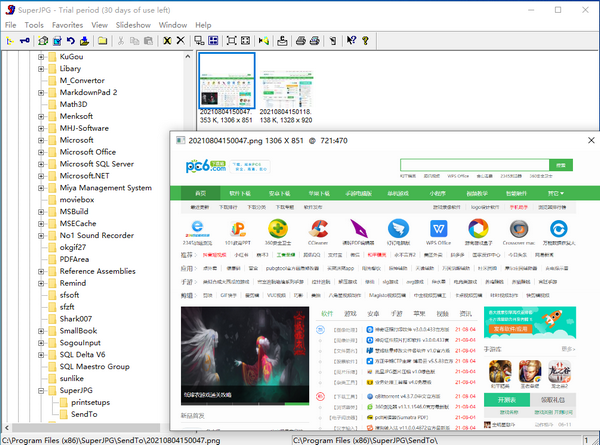Open the Tools menu

pyautogui.click(x=34, y=25)
